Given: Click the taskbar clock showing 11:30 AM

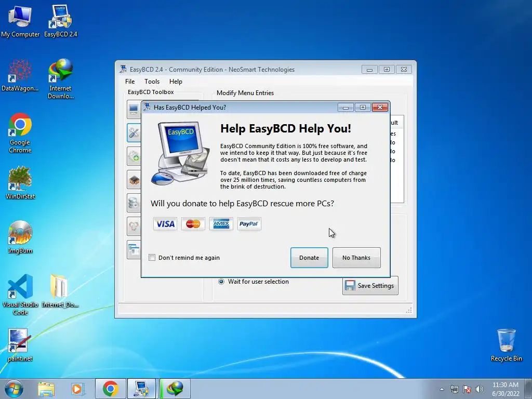Looking at the screenshot, I should 505,389.
